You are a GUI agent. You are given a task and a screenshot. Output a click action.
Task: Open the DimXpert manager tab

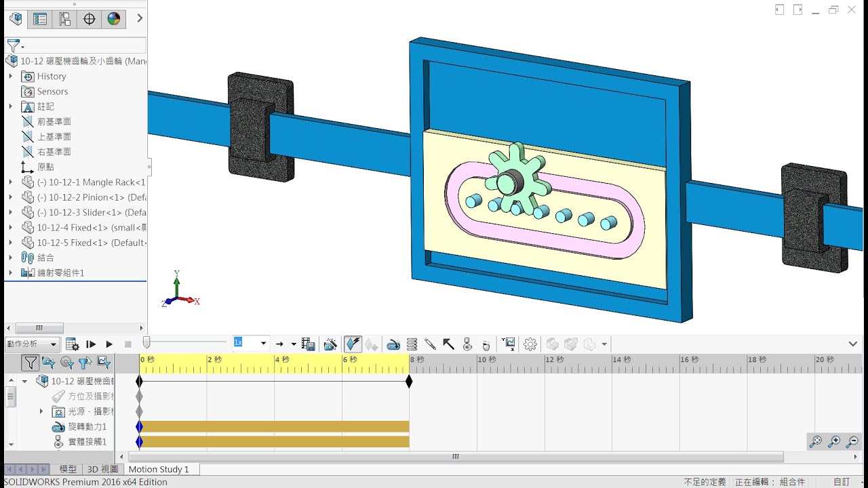point(90,19)
